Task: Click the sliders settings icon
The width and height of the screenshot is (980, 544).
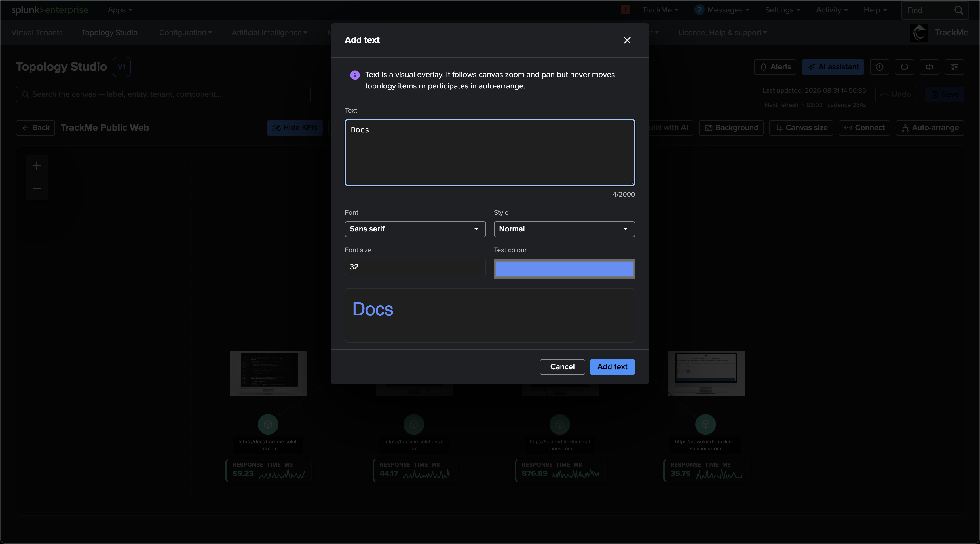Action: click(x=954, y=67)
